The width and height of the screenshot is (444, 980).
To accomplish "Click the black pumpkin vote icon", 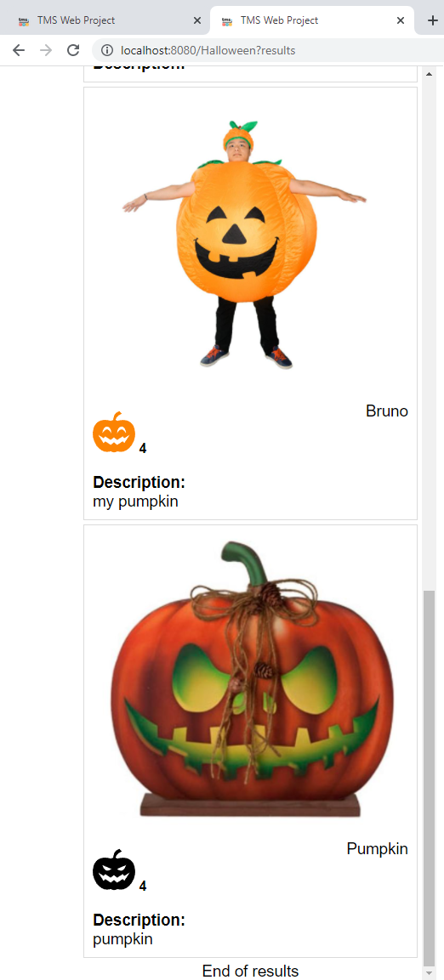I will coord(114,870).
